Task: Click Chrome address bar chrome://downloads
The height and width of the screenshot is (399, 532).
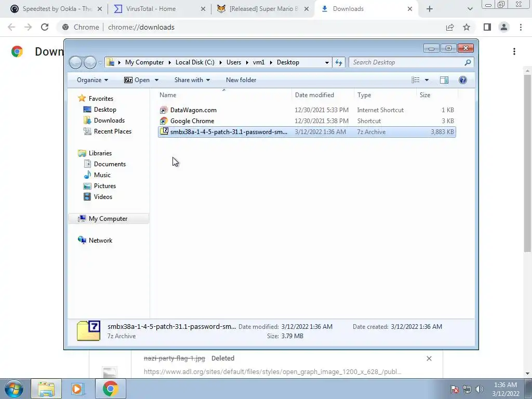Action: point(141,27)
